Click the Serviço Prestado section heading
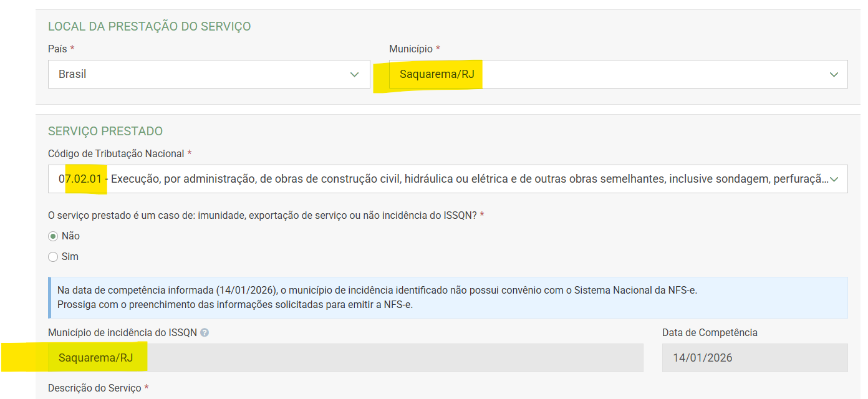Image resolution: width=868 pixels, height=399 pixels. (105, 131)
